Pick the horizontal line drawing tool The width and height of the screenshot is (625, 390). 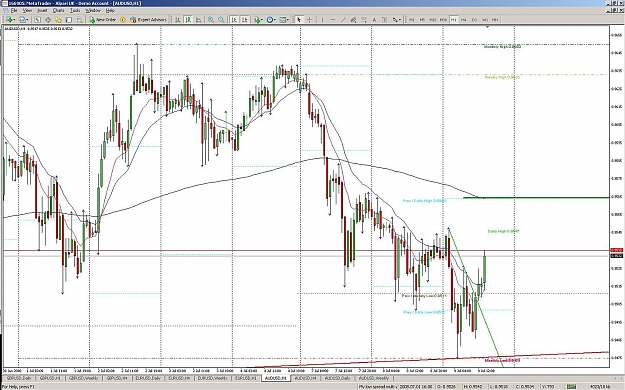pyautogui.click(x=333, y=19)
